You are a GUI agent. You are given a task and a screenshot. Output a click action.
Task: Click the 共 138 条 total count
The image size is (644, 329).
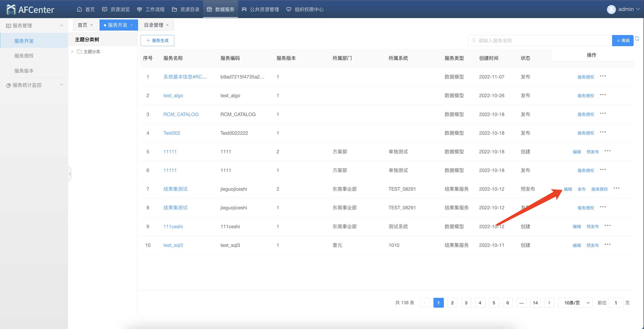click(404, 302)
